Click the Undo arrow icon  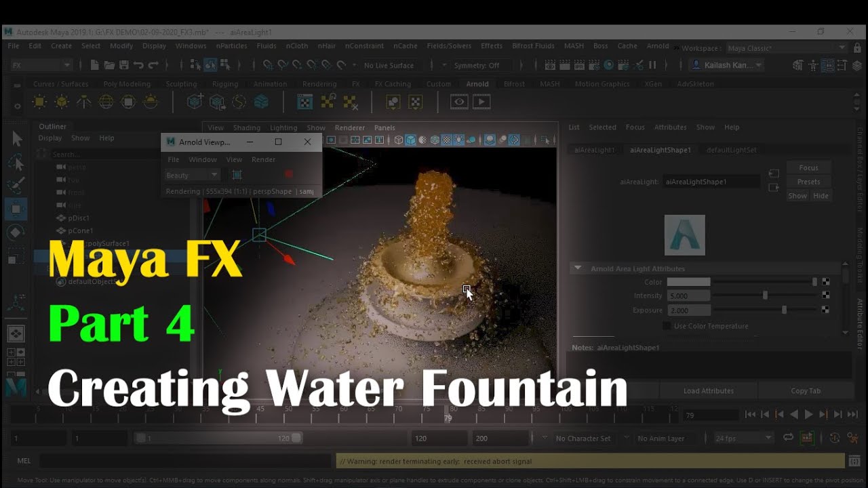coord(138,65)
